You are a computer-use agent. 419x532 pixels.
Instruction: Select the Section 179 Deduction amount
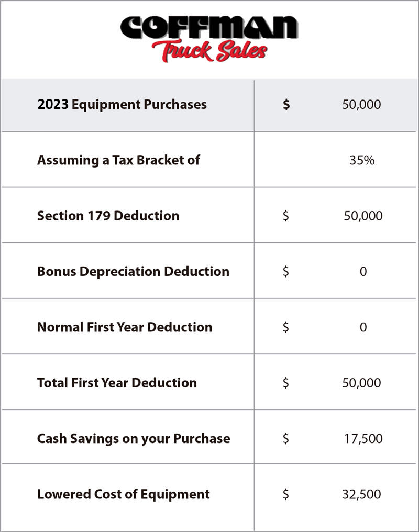(x=363, y=216)
